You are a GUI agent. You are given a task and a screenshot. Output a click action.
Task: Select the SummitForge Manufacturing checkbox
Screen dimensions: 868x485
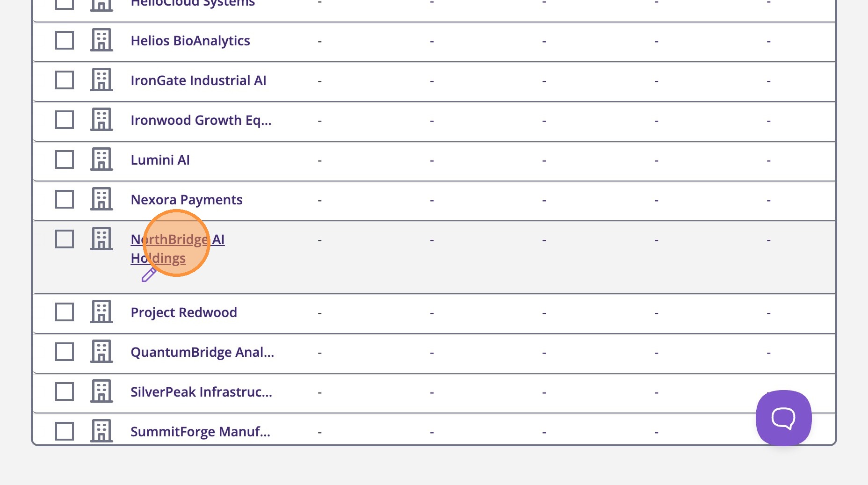coord(65,431)
